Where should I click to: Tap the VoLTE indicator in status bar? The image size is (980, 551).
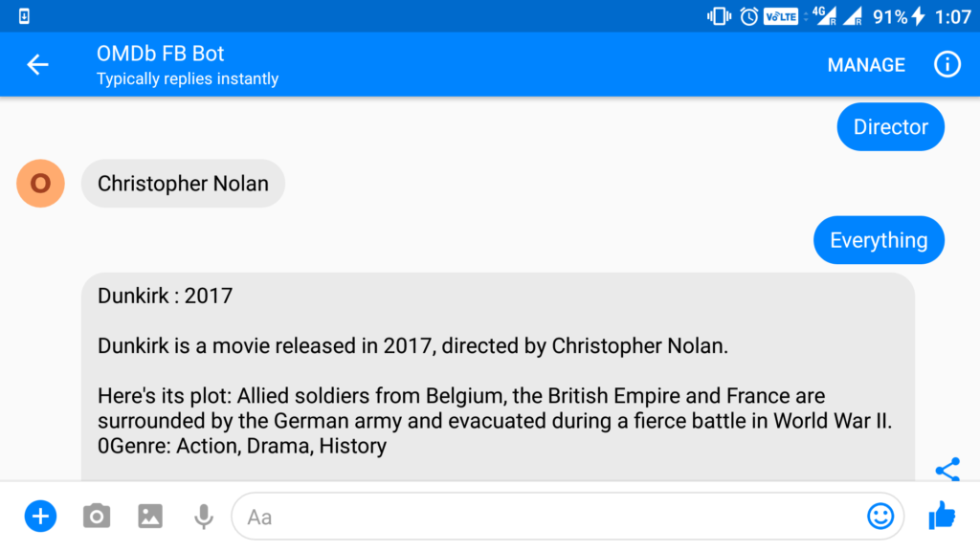(x=781, y=15)
